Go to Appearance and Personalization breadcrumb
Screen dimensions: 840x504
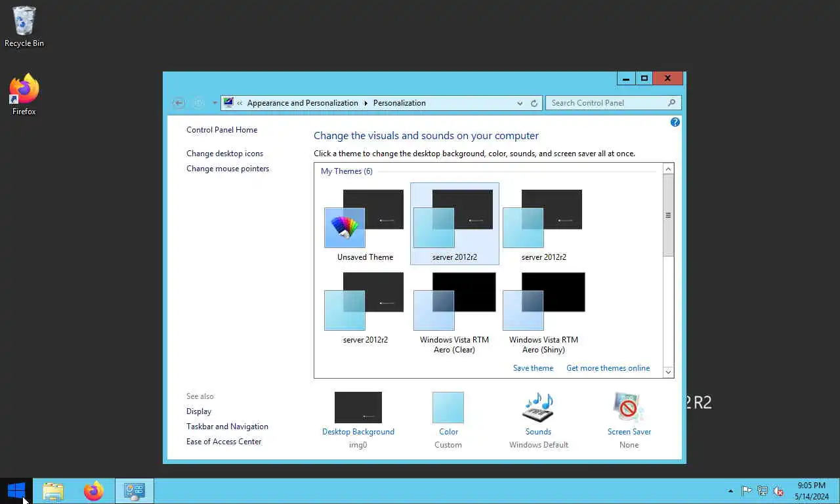(x=303, y=103)
